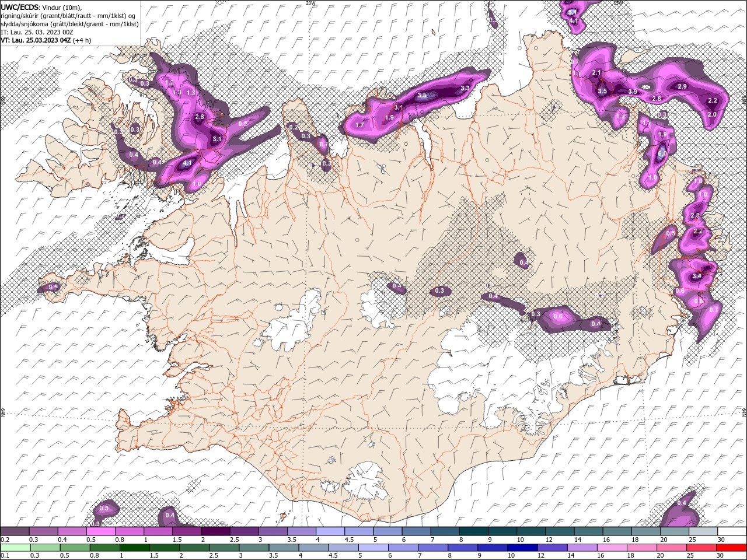The image size is (747, 560).
Task: Pick dark teal 8 swatch on upper snow scale
Action: [x=474, y=531]
